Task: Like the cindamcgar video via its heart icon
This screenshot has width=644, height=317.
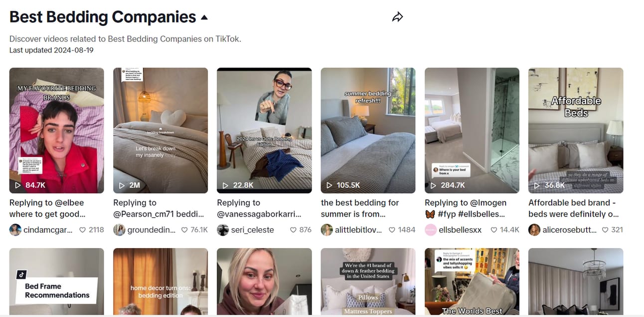Action: (x=82, y=230)
